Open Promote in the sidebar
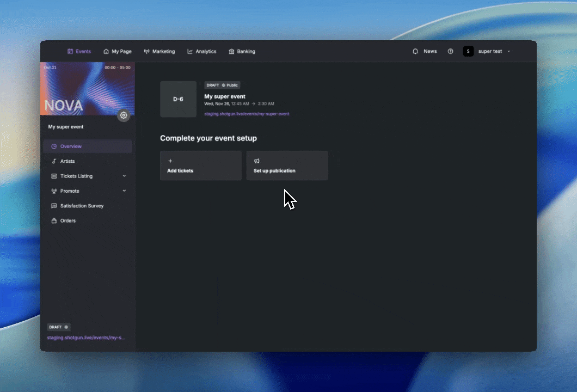 tap(88, 191)
